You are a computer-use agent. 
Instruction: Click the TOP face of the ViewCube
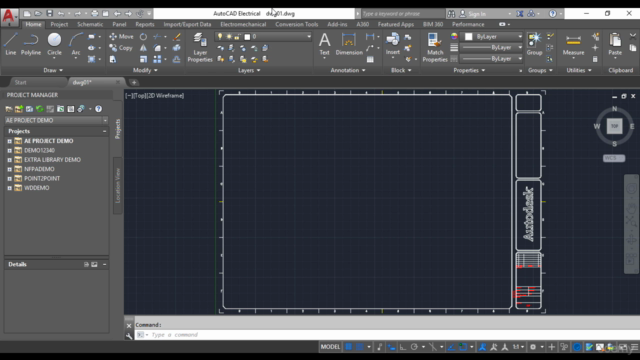614,126
